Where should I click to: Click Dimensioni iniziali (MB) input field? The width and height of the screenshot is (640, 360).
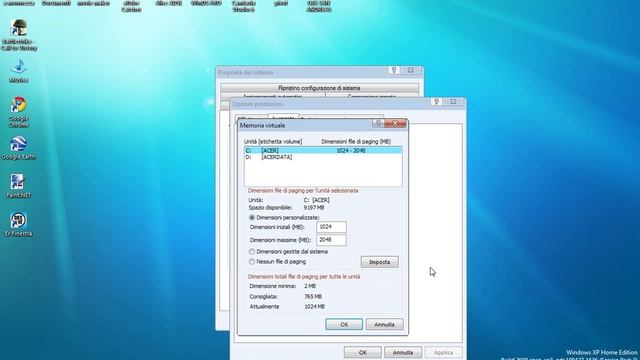[331, 227]
